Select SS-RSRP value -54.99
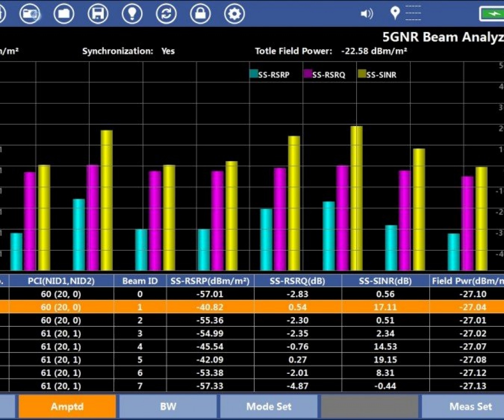 pos(210,333)
